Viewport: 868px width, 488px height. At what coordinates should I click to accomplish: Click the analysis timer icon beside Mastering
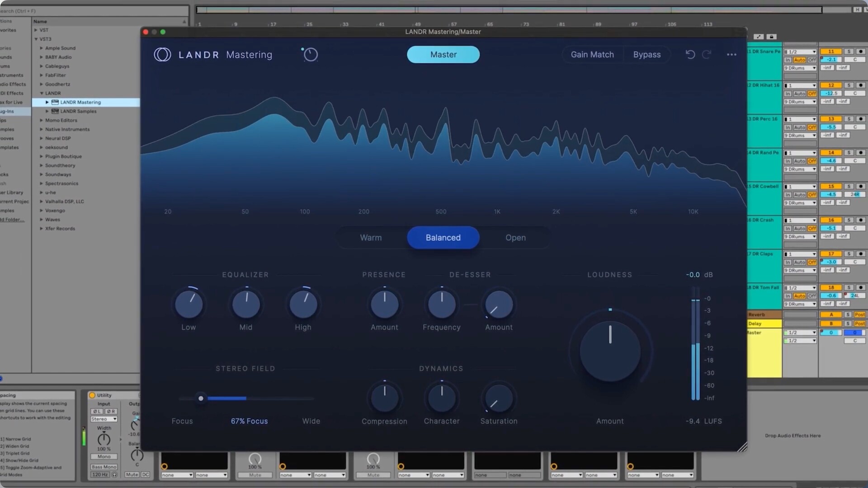click(310, 55)
